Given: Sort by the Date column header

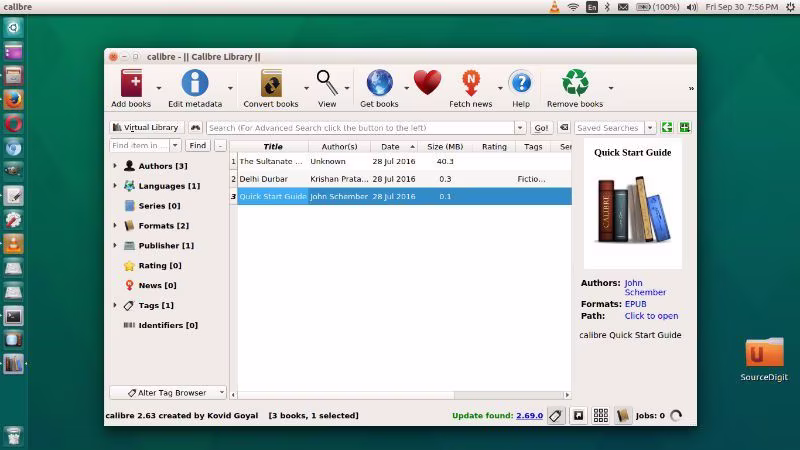Looking at the screenshot, I should coord(393,146).
